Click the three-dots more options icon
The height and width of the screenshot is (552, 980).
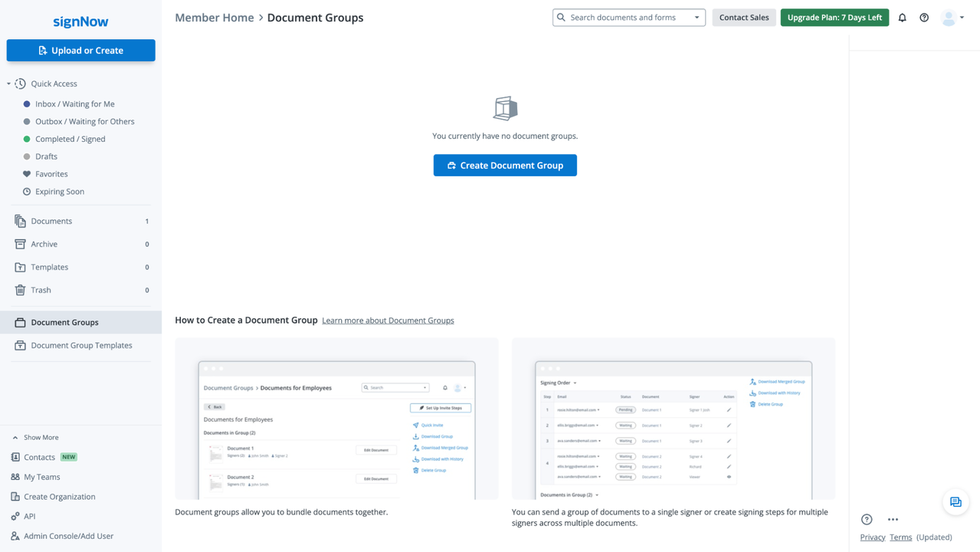click(893, 519)
